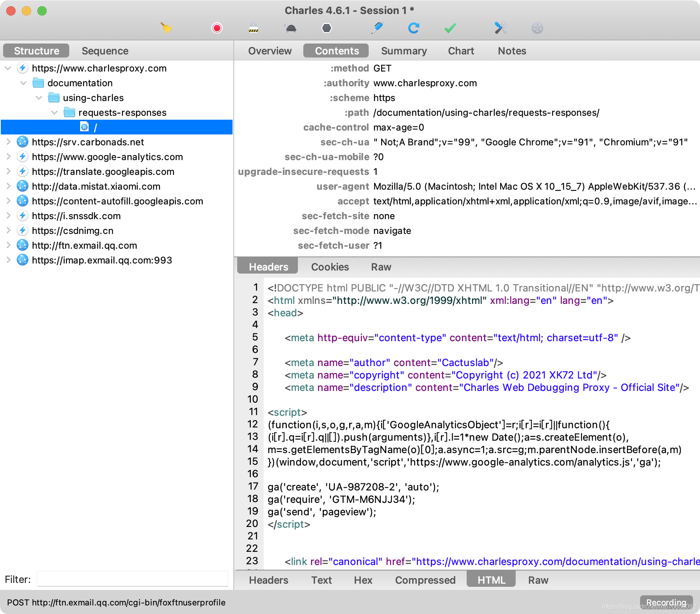Expand the www.google-analytics.com host

8,157
